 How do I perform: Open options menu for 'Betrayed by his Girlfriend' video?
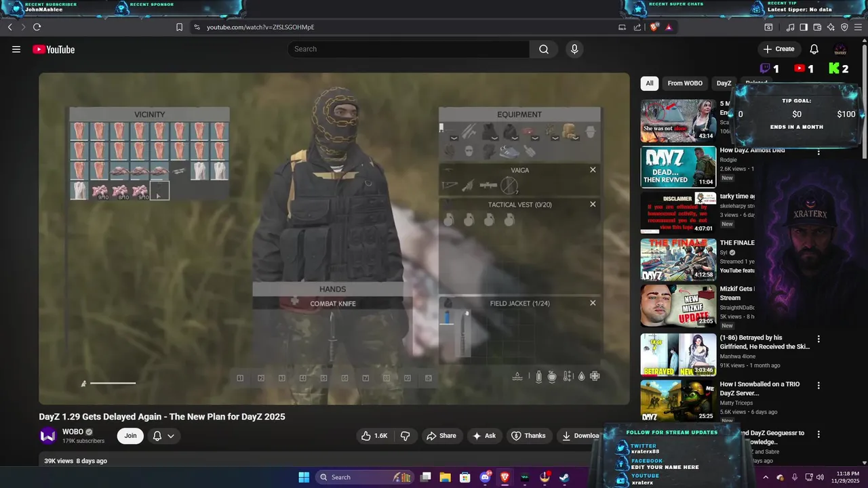click(818, 339)
